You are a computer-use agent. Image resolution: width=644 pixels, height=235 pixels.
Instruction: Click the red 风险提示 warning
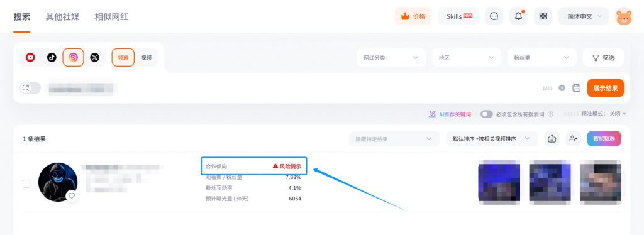tap(287, 167)
